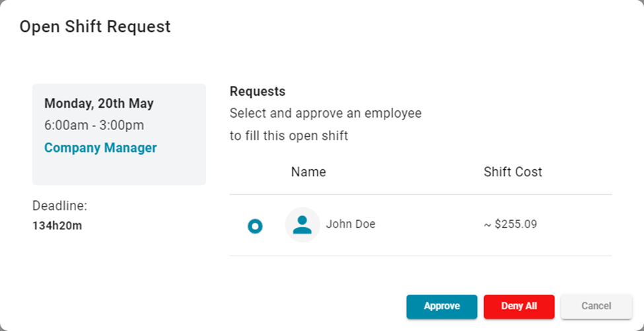Cancel the Open Shift Request dialog
Viewport: 644px width, 331px height.
point(596,307)
